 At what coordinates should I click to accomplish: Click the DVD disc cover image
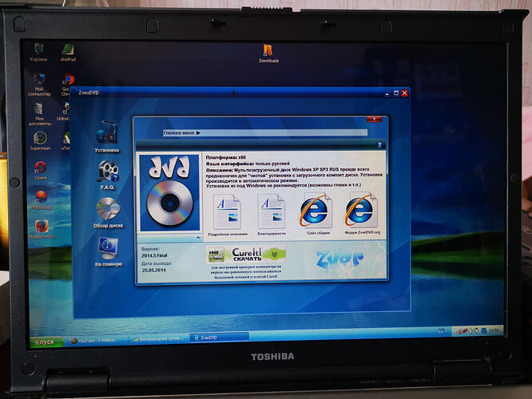[x=169, y=192]
